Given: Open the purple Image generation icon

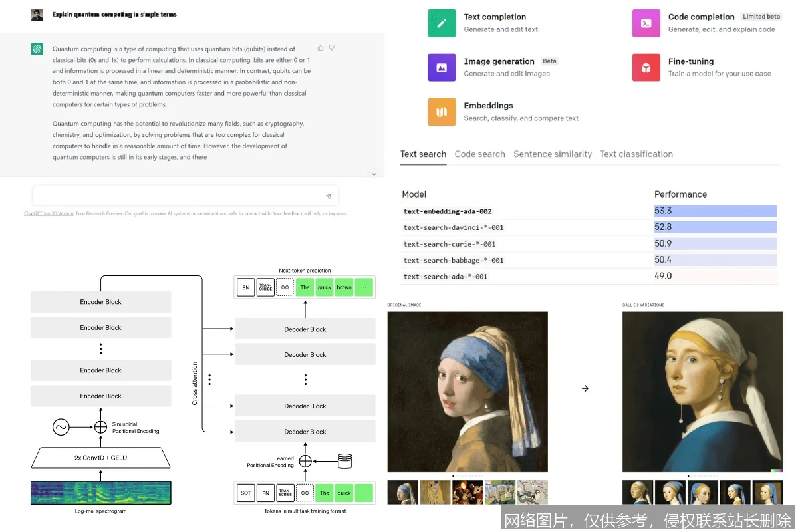Looking at the screenshot, I should [442, 67].
